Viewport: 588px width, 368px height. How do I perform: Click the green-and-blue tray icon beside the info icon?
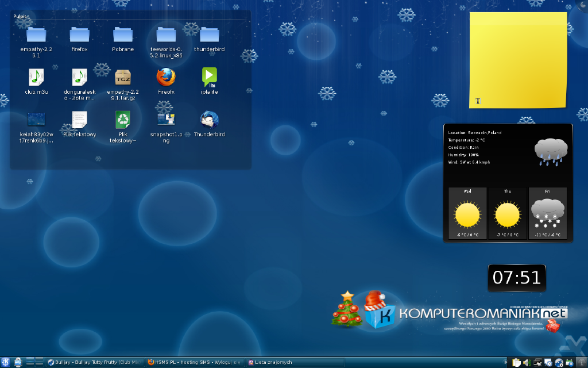(569, 362)
